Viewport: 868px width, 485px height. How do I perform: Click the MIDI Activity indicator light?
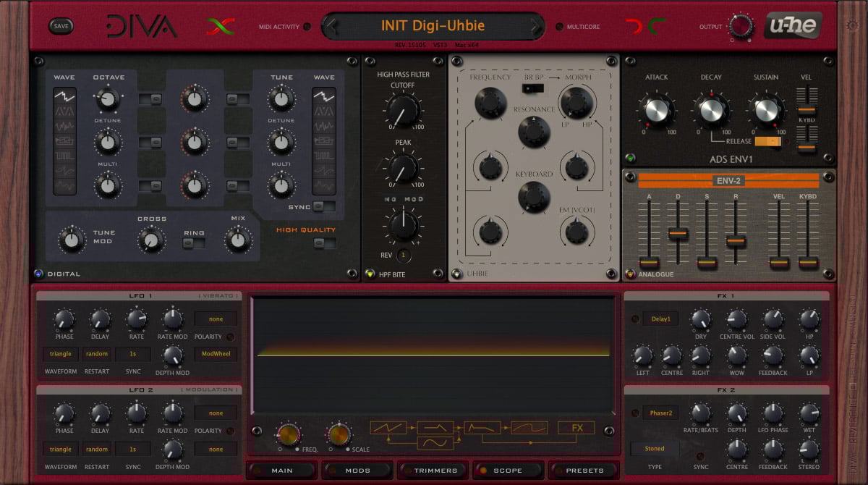pos(307,27)
